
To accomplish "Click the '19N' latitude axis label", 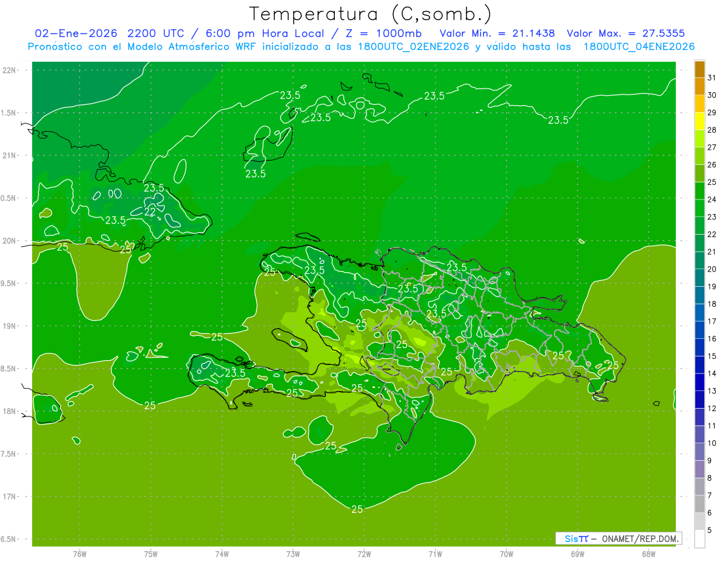I will (x=10, y=326).
